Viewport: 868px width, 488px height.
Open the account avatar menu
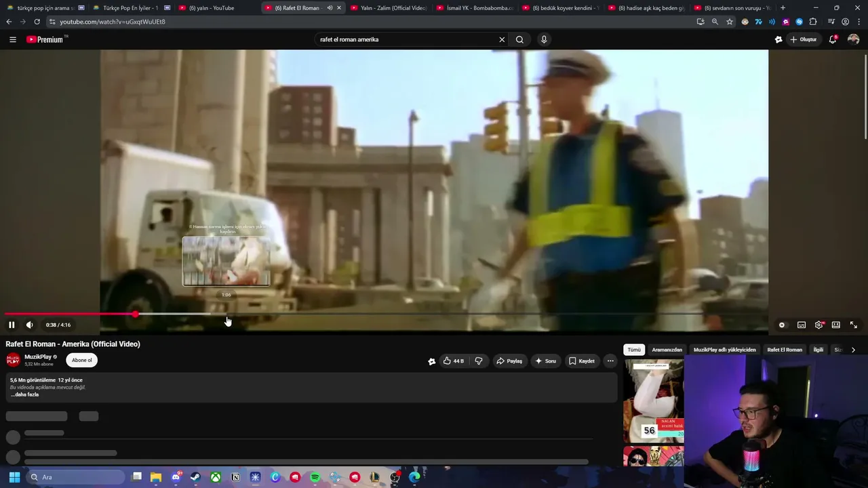(x=854, y=39)
